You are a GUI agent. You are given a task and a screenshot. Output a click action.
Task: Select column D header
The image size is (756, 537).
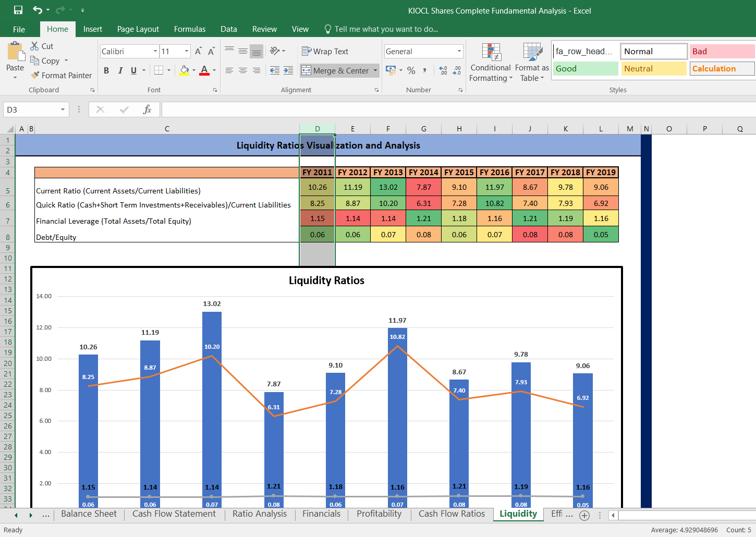317,129
